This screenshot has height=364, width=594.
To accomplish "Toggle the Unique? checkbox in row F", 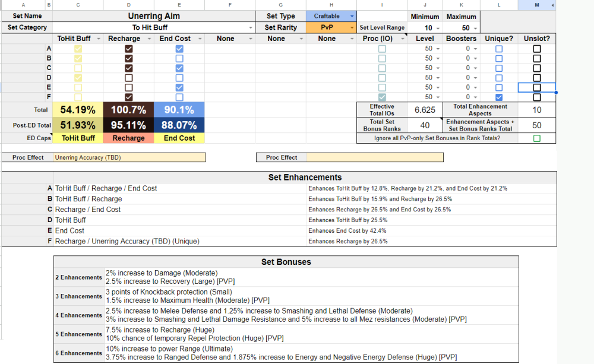I will point(499,97).
